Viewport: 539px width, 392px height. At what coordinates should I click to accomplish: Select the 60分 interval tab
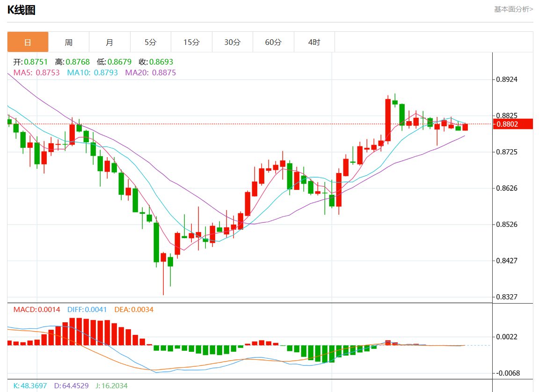tap(273, 42)
